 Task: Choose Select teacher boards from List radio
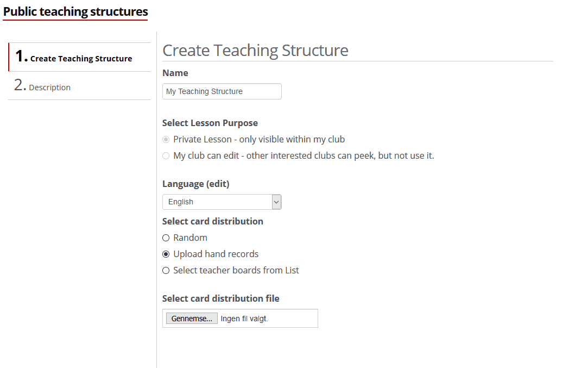pyautogui.click(x=166, y=271)
